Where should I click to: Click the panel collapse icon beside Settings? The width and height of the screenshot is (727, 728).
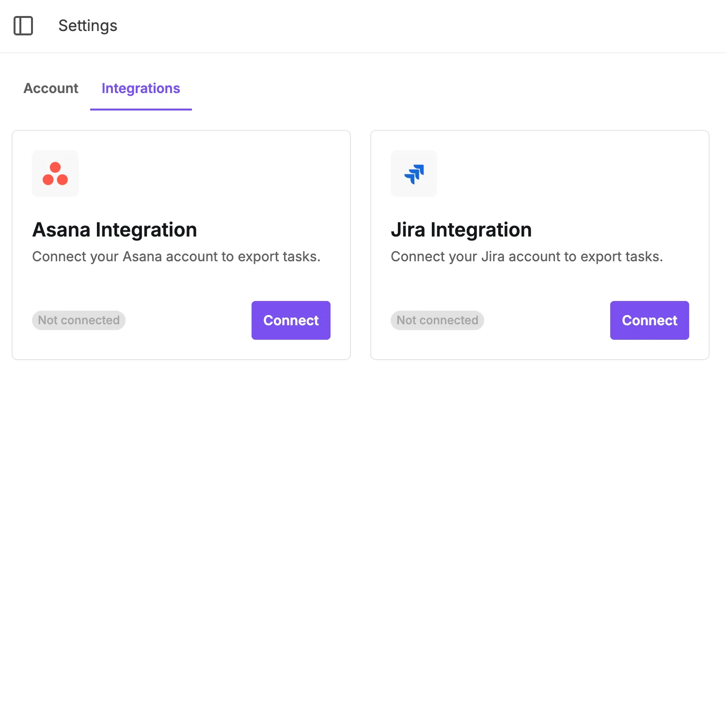pyautogui.click(x=24, y=25)
